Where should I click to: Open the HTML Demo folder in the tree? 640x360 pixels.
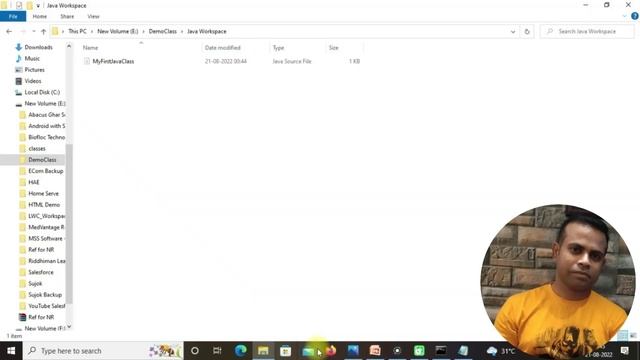(44, 204)
